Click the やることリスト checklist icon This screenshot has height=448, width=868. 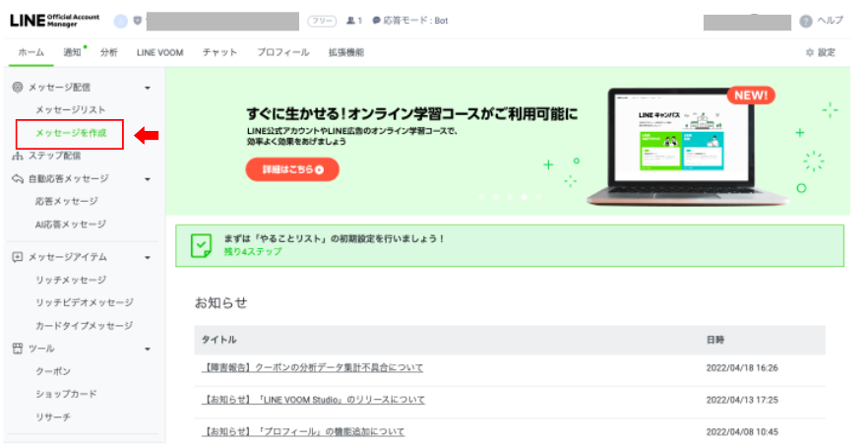click(201, 245)
